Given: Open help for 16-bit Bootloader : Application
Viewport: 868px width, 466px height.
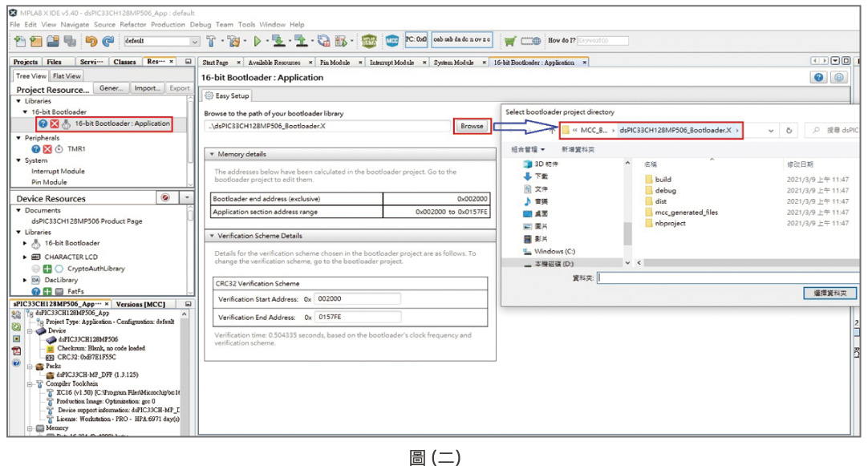Looking at the screenshot, I should [x=43, y=124].
